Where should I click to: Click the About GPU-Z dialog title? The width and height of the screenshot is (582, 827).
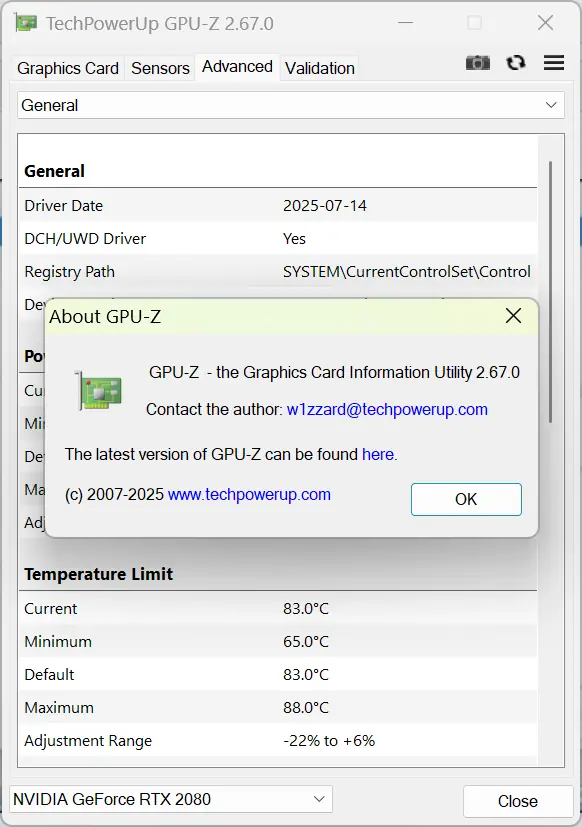pos(105,316)
